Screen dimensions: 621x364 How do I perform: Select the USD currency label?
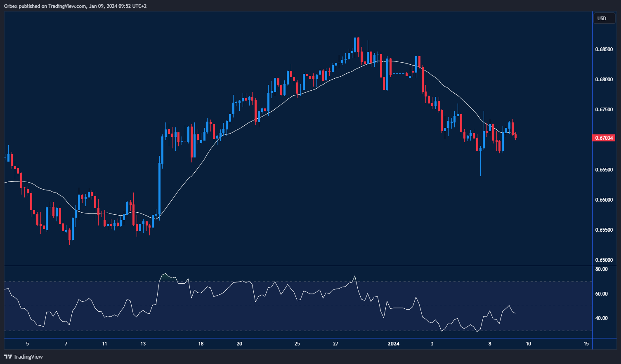pyautogui.click(x=604, y=18)
